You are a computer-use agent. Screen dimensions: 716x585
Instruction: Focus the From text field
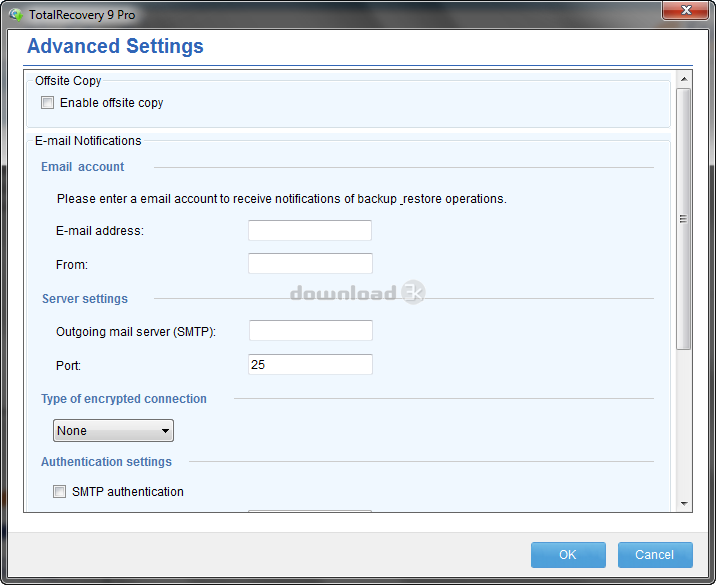[x=309, y=264]
